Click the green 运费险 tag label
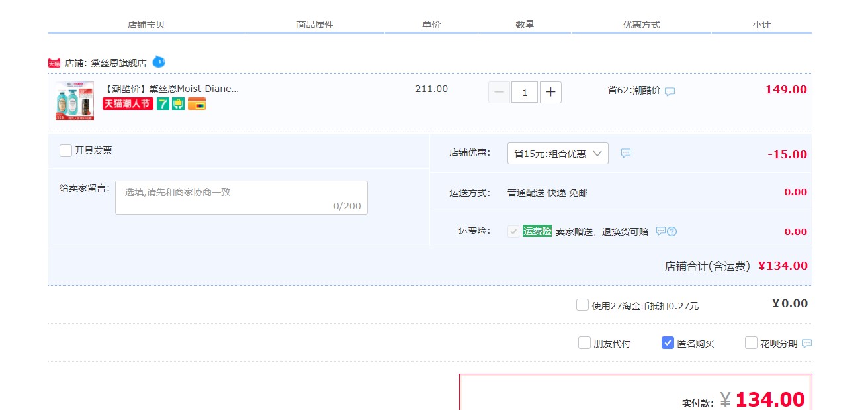This screenshot has width=868, height=410. tap(537, 231)
